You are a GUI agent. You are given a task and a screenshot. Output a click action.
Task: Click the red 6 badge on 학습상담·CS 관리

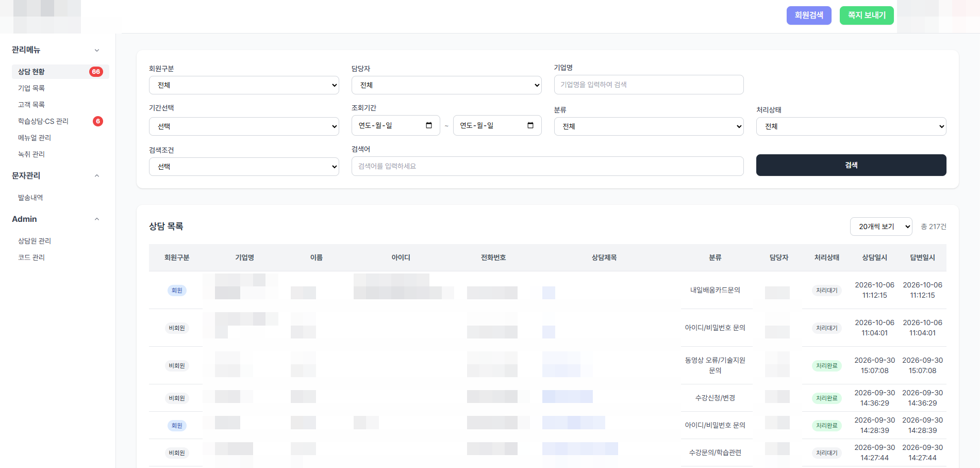(x=98, y=121)
